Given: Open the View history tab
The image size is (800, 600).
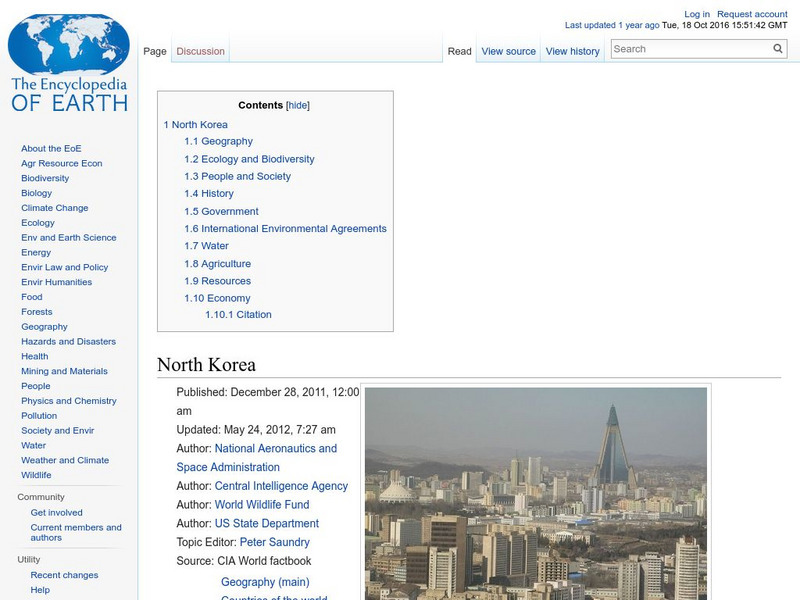Looking at the screenshot, I should [572, 50].
